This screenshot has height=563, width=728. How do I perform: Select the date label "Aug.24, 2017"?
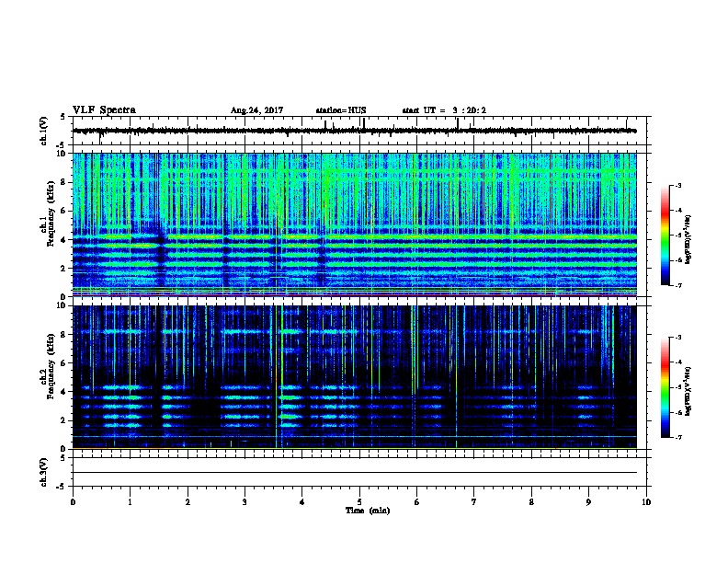(256, 110)
